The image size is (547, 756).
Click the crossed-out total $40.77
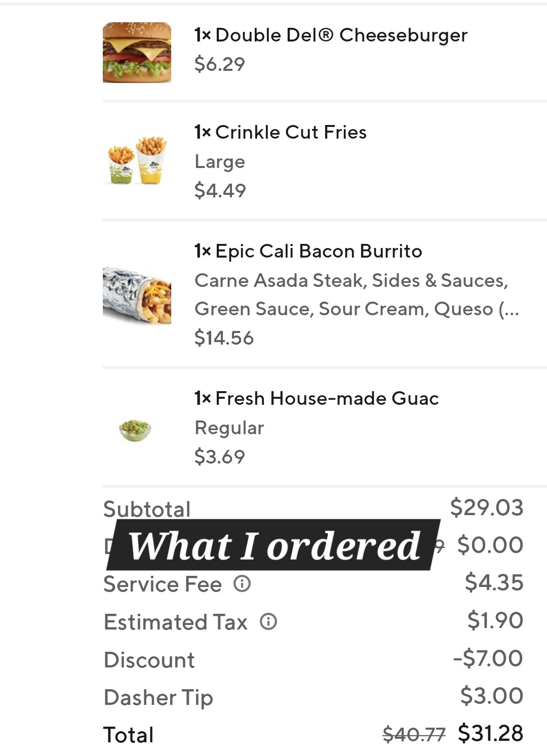414,734
